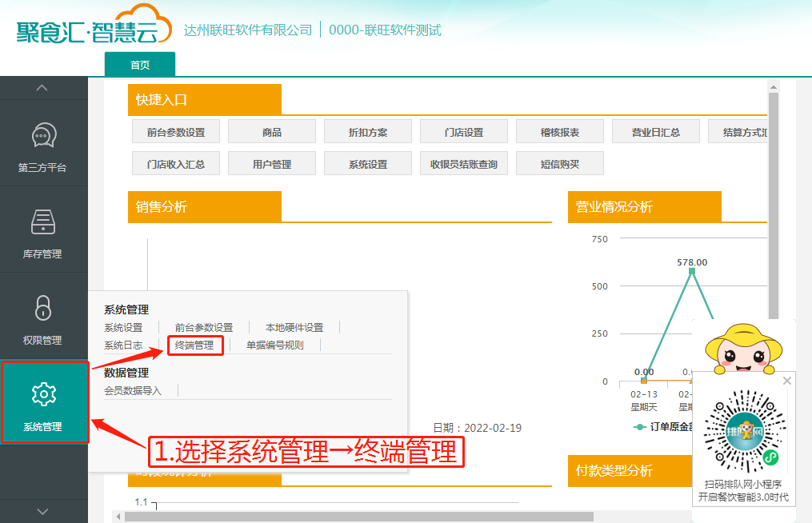Screen dimensions: 812x523
Task: Open the 第三方平台 chat bubble icon
Action: pyautogui.click(x=43, y=136)
